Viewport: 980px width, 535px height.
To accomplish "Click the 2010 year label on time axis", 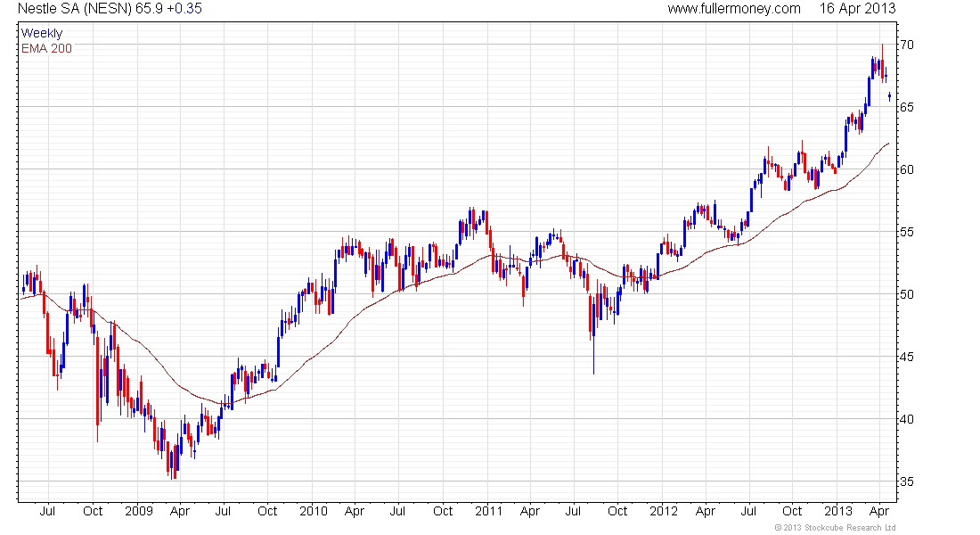I will point(313,511).
